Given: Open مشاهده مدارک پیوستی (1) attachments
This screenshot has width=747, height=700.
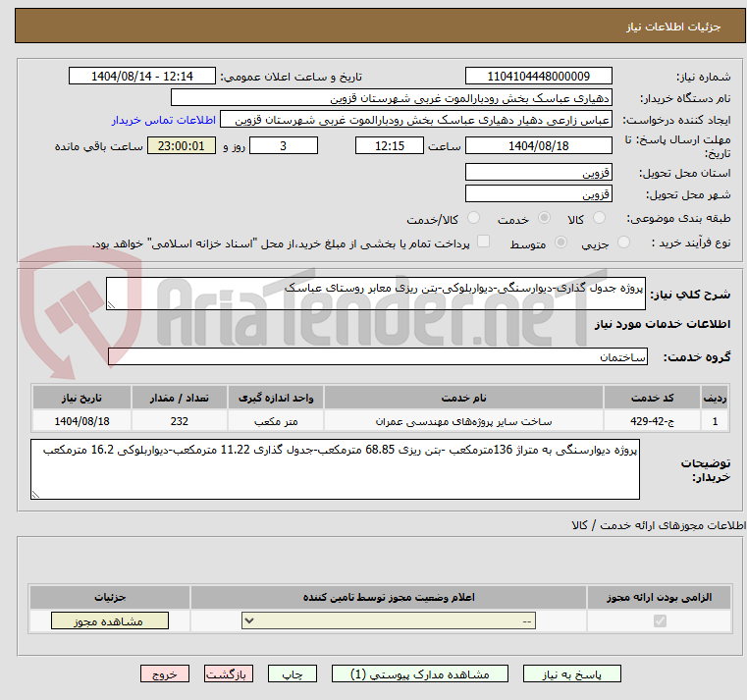Looking at the screenshot, I should (424, 674).
